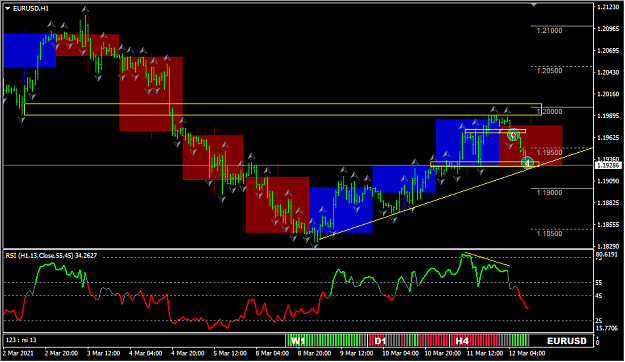Image resolution: width=625 pixels, height=362 pixels.
Task: Click 1.20160 on the price axis
Action: 608,94
